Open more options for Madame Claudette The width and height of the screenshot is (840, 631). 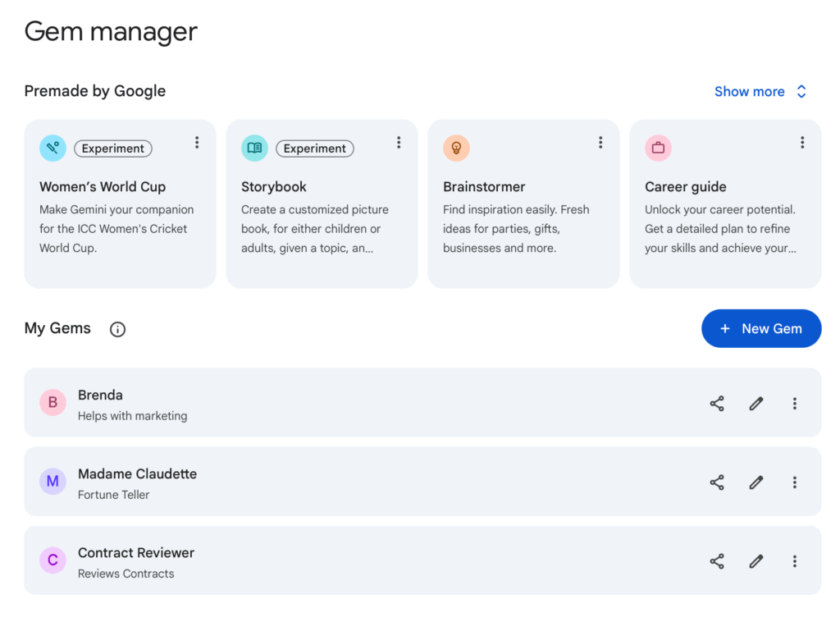coord(794,482)
